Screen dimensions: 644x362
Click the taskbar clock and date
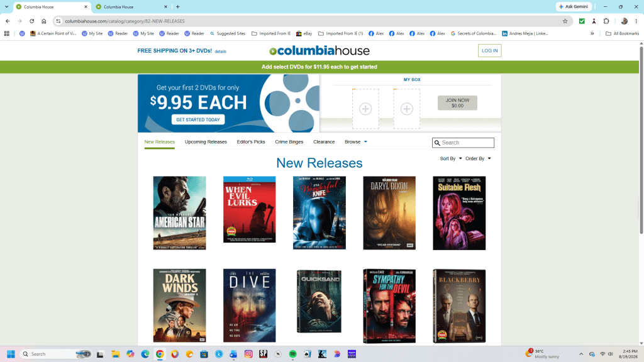630,354
